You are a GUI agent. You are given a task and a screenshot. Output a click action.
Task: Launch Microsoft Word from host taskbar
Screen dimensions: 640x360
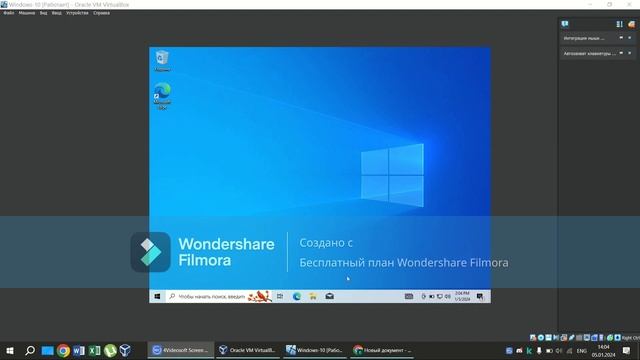pos(79,351)
